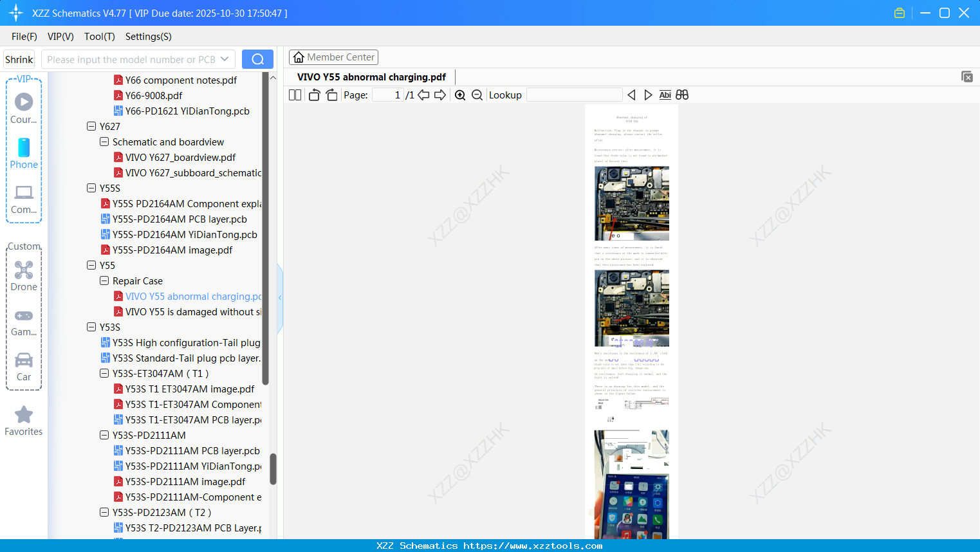Toggle two-page view layout icon
The width and height of the screenshot is (980, 552).
[x=295, y=95]
